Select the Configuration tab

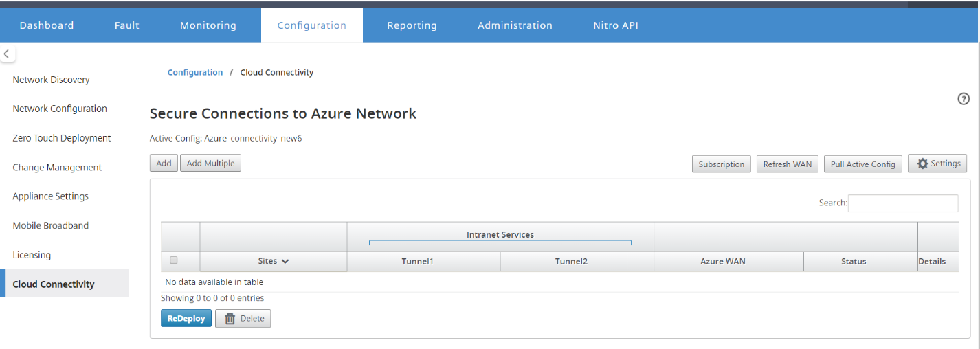[312, 25]
